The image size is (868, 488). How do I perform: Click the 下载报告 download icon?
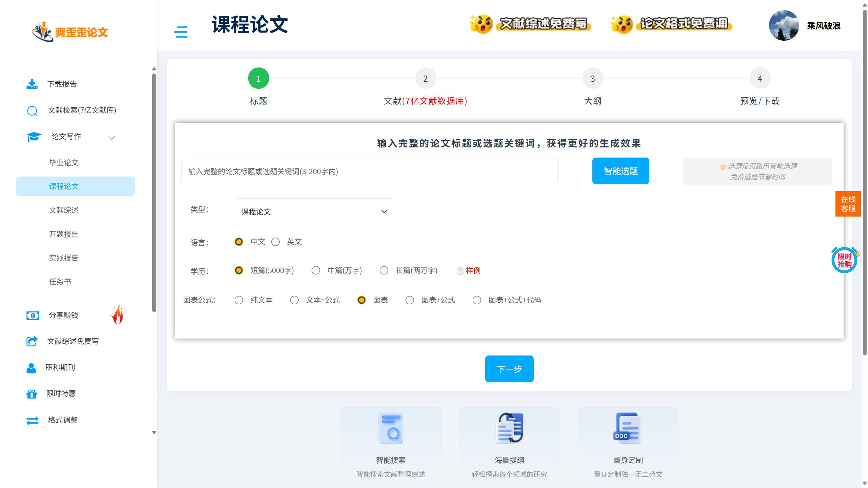[32, 84]
